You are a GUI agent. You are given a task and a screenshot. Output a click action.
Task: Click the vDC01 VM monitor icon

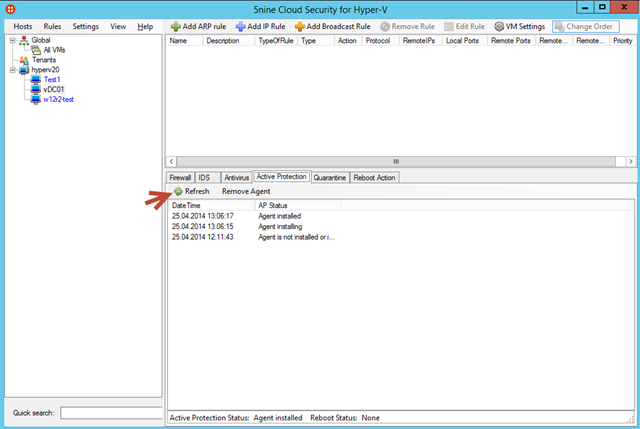point(36,89)
